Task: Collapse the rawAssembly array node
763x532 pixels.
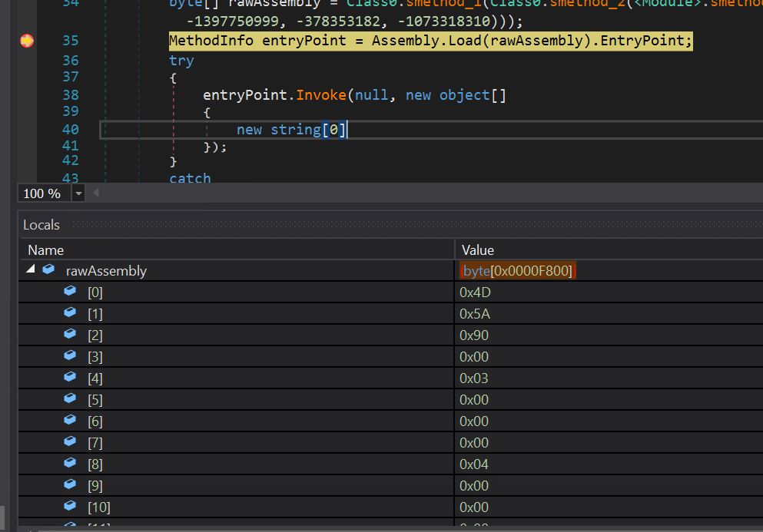Action: (x=31, y=270)
